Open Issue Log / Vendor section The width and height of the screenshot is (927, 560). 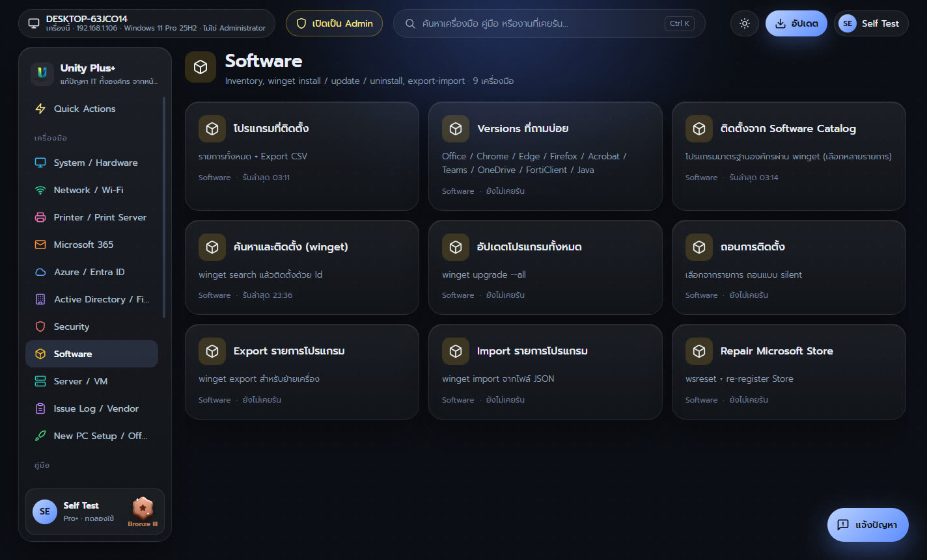(x=92, y=408)
